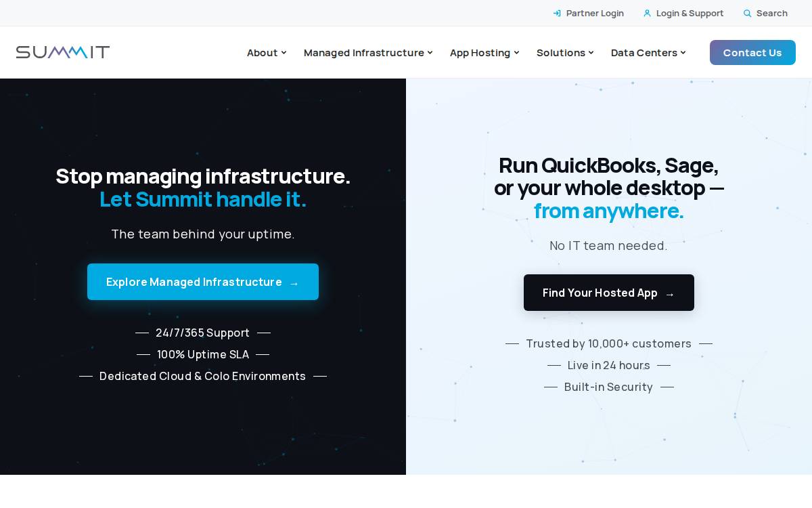Expand the App Hosting chevron
The width and height of the screenshot is (812, 508).
pyautogui.click(x=516, y=52)
